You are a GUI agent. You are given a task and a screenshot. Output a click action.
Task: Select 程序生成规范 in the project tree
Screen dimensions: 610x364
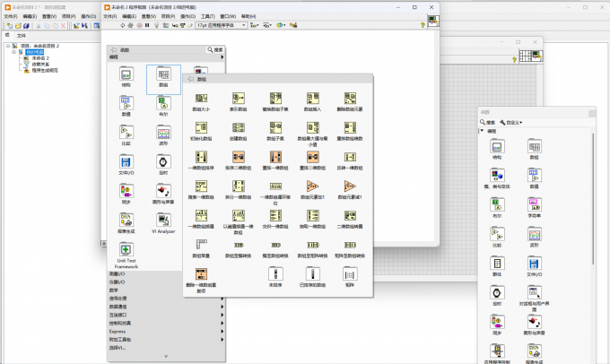pos(45,71)
